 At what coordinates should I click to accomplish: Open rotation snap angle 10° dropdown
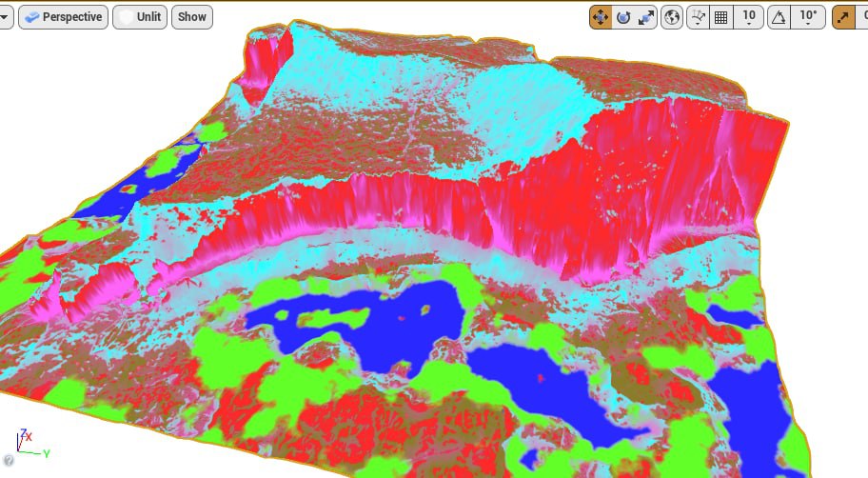tap(808, 17)
